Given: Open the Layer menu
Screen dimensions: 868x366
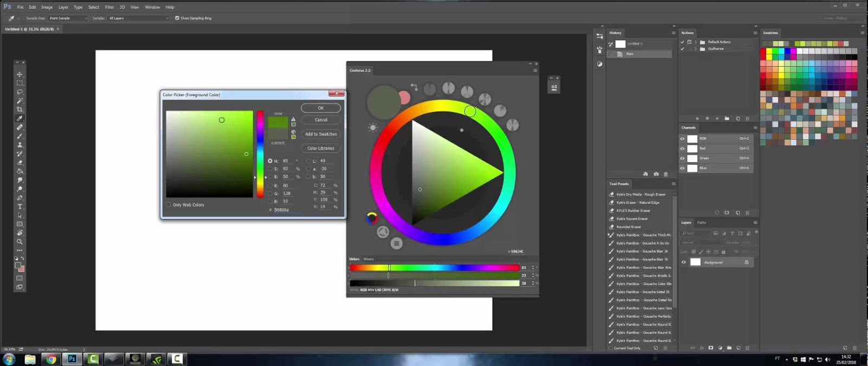Looking at the screenshot, I should (63, 7).
